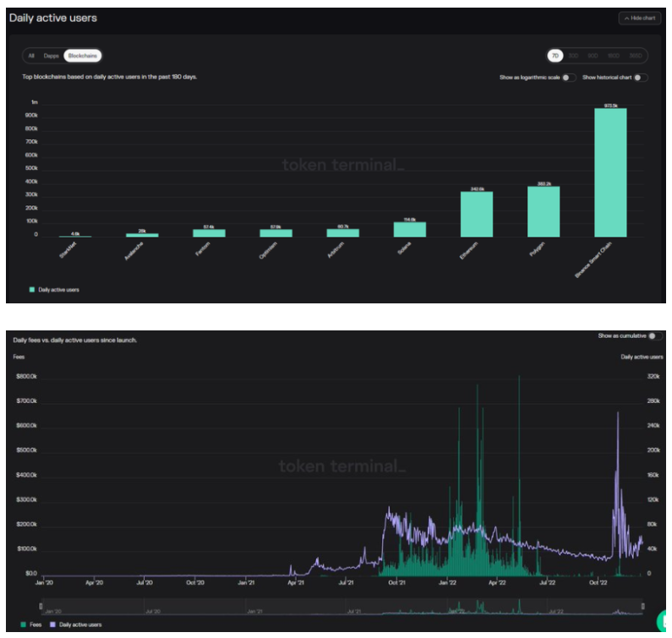Click the Solana axis label
Screen dimensions: 672x638
click(x=404, y=248)
